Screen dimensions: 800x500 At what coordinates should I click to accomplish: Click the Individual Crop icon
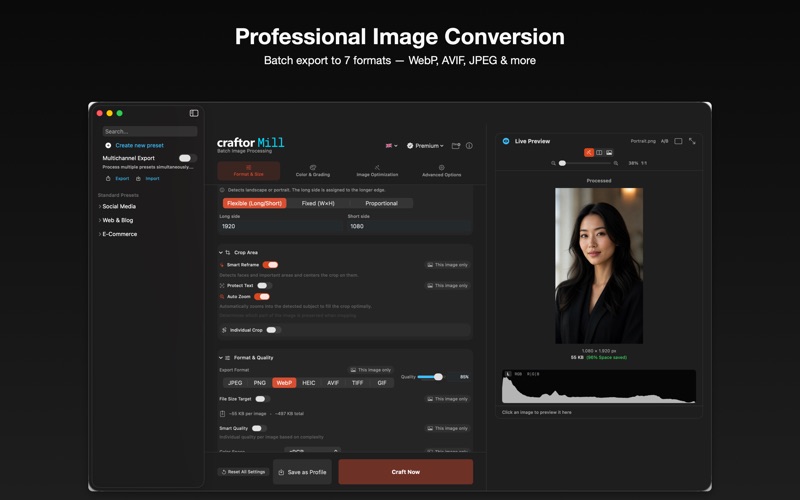click(224, 330)
